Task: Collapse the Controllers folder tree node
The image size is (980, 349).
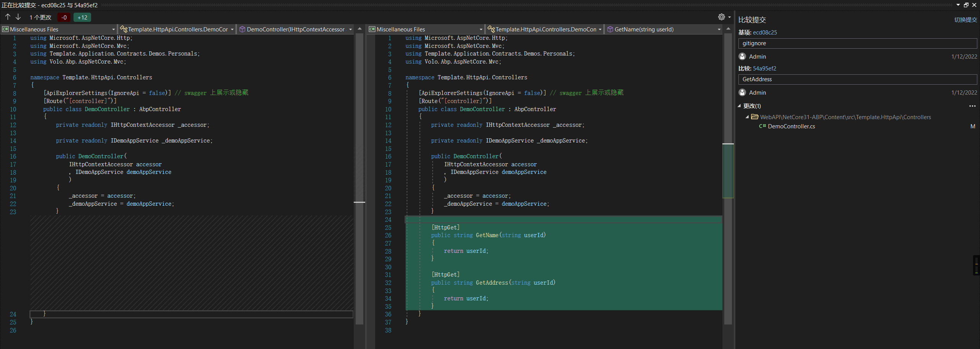Action: pos(747,117)
